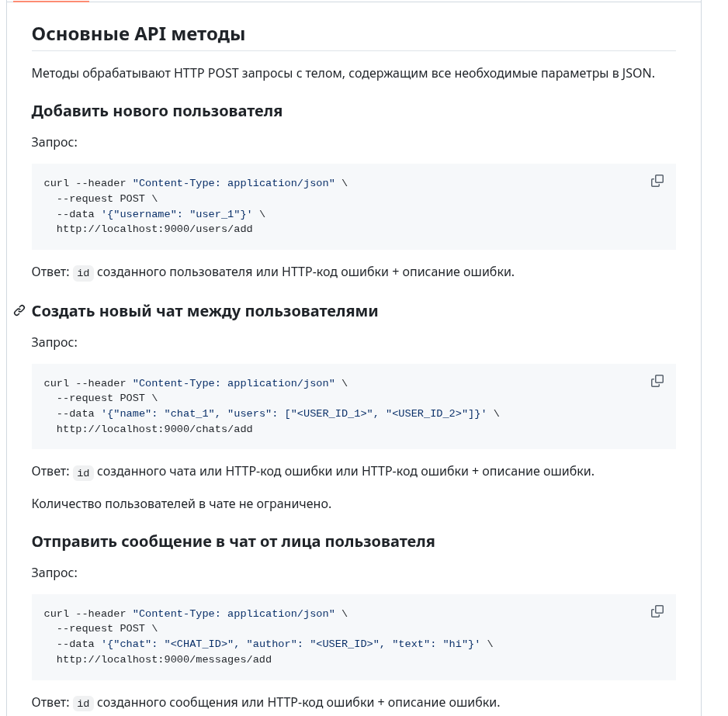Click the "id" code tag for created message

click(x=83, y=703)
